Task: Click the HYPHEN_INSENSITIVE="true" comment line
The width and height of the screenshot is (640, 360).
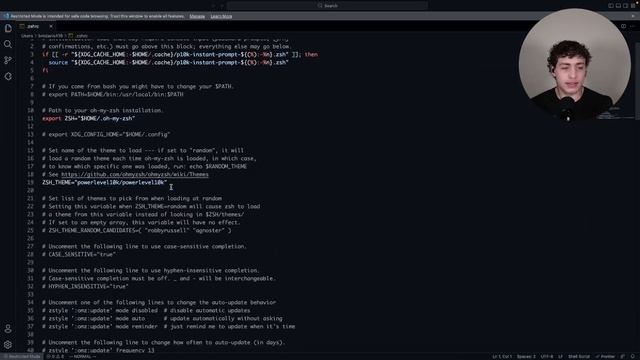Action: pyautogui.click(x=85, y=287)
